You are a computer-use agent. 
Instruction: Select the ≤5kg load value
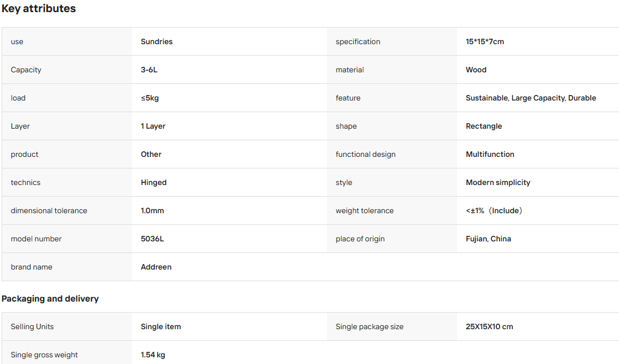point(150,98)
